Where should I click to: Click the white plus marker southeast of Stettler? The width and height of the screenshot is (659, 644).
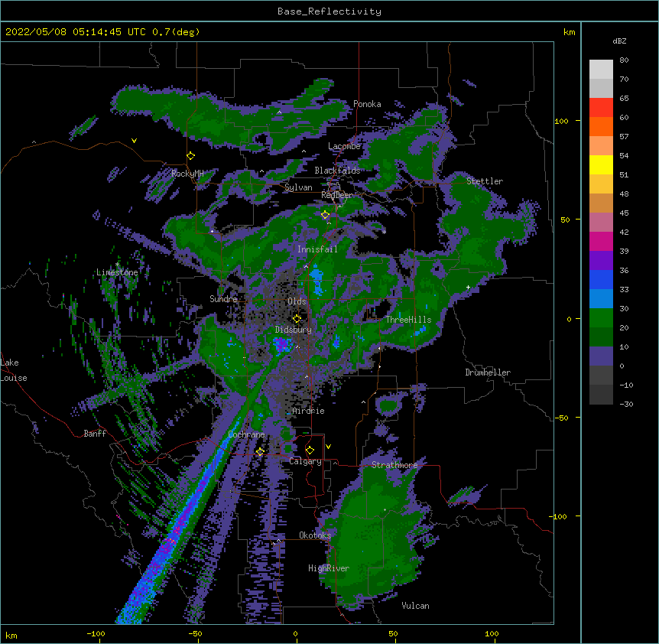pos(468,287)
